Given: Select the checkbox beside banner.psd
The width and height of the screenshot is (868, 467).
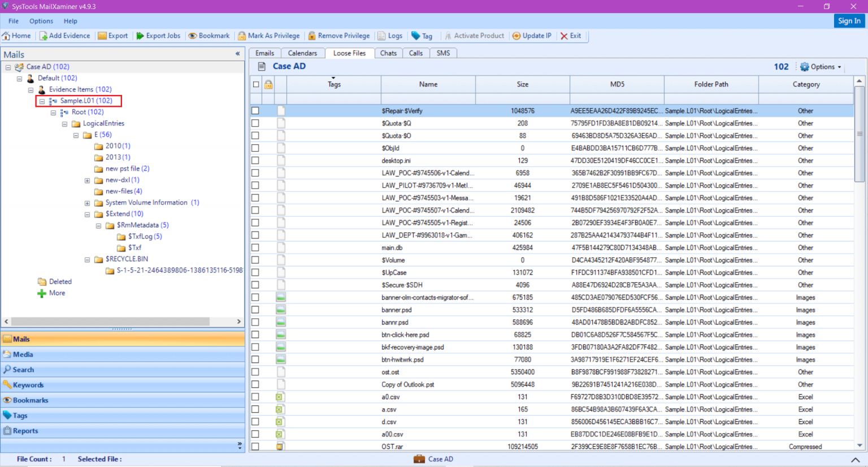Looking at the screenshot, I should [255, 310].
